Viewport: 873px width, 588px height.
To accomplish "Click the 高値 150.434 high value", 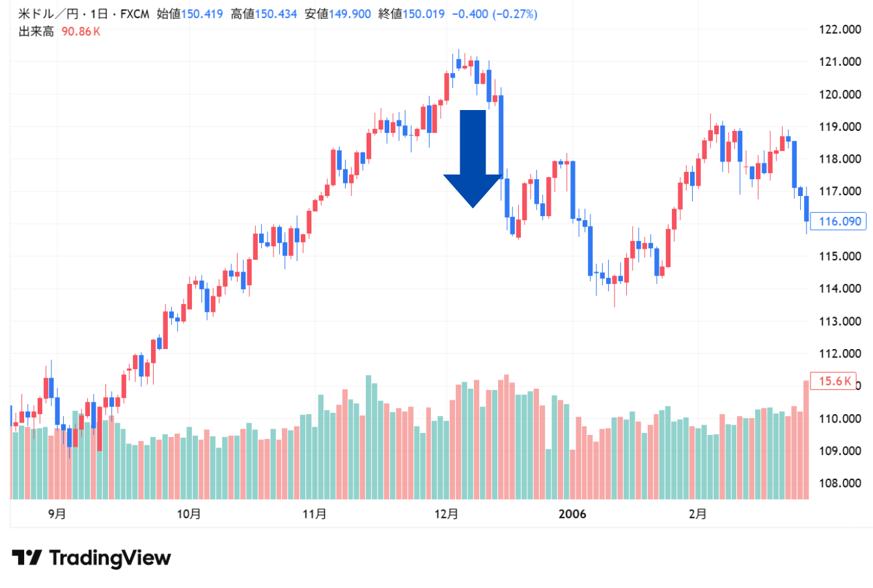I will (x=264, y=14).
